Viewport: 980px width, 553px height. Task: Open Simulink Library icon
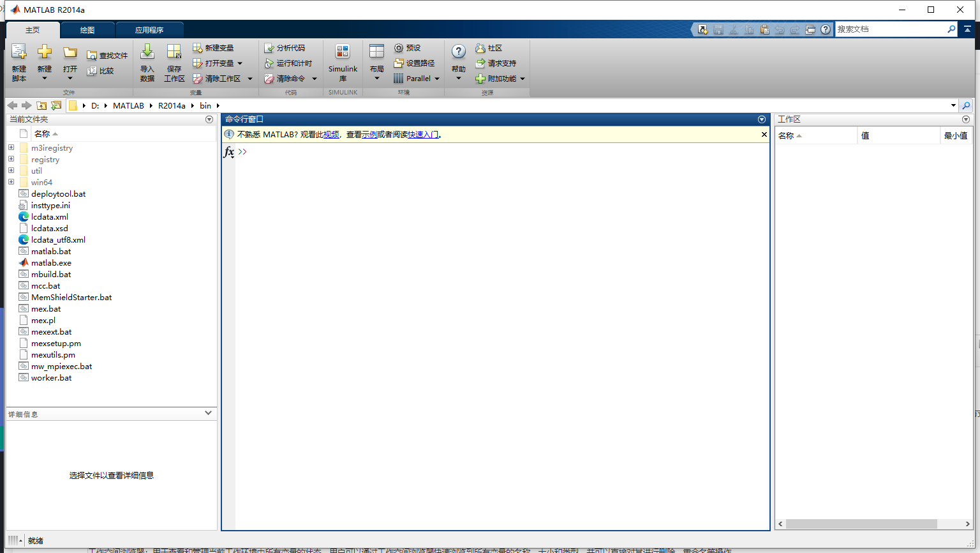[343, 52]
